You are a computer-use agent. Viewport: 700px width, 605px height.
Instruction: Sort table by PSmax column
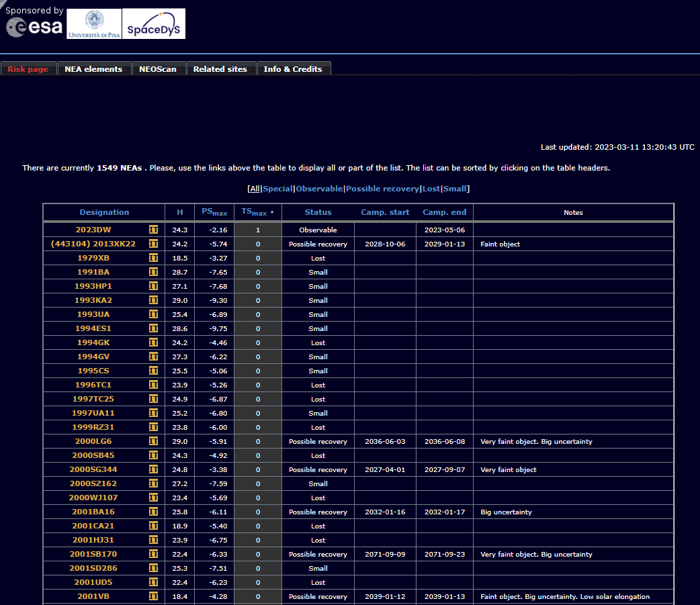(214, 212)
